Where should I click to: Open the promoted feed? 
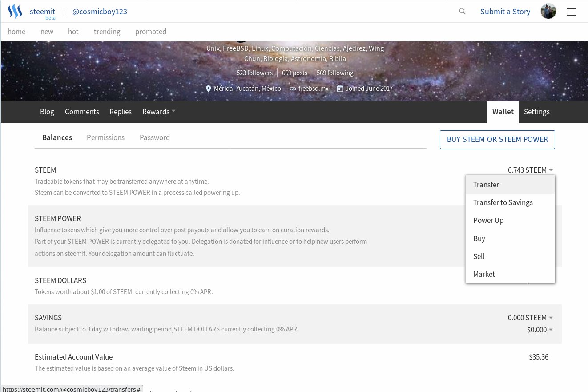[x=151, y=32]
